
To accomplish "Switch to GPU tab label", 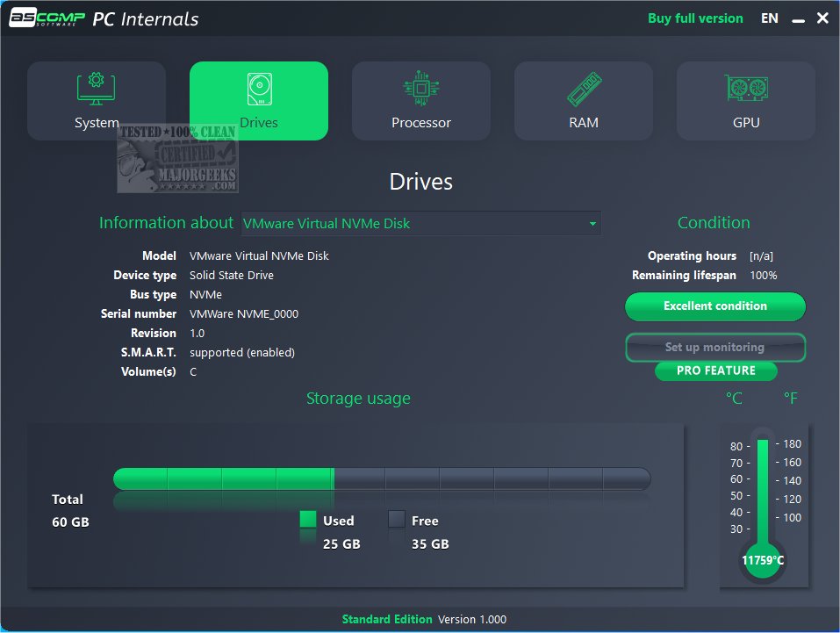I will click(x=746, y=123).
